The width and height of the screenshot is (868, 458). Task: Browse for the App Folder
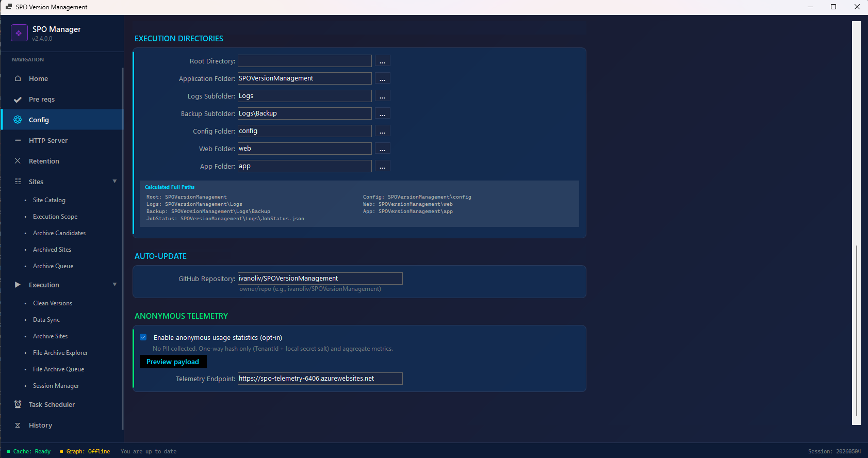pyautogui.click(x=382, y=166)
